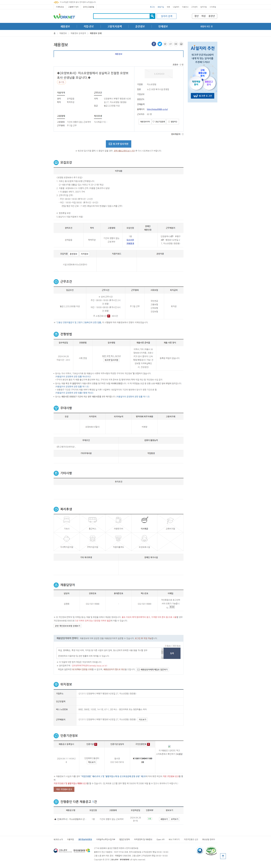This screenshot has height=868, width=271.
Task: Click 개인정보처리방침 footer link
Action: 85,839
